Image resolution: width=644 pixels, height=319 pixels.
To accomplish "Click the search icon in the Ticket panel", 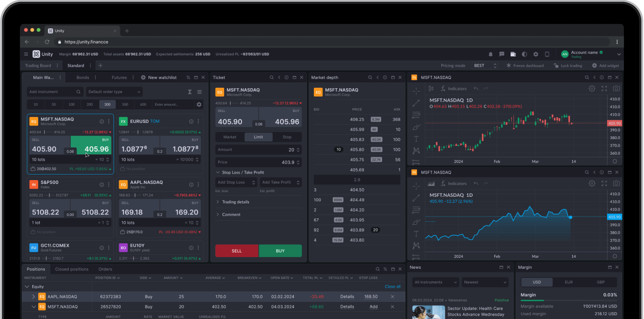I will pos(272,78).
